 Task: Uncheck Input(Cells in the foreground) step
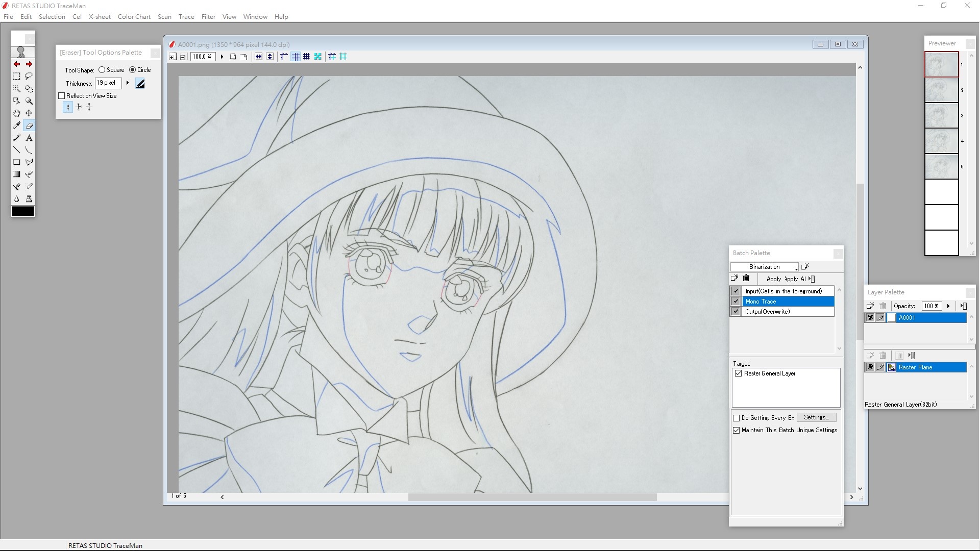pos(736,291)
